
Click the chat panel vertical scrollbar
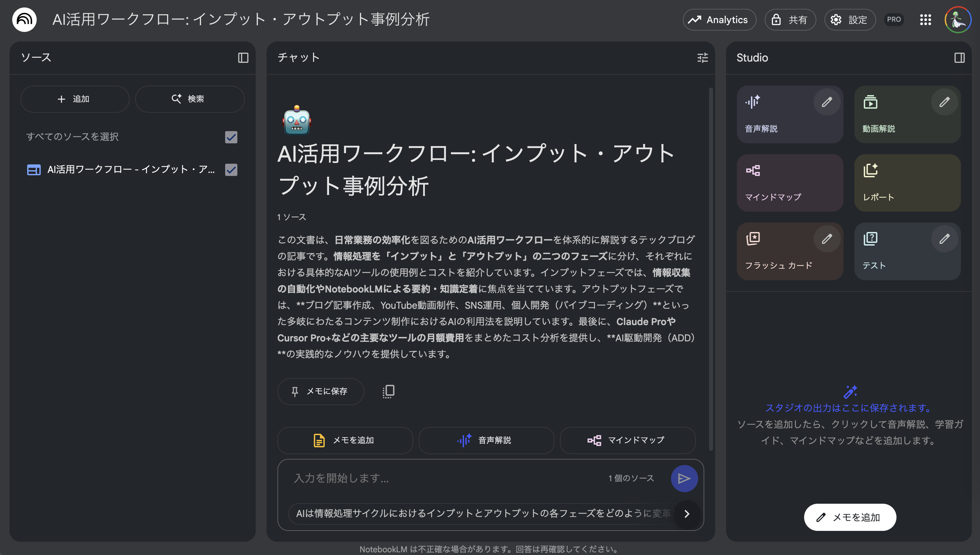(x=711, y=267)
